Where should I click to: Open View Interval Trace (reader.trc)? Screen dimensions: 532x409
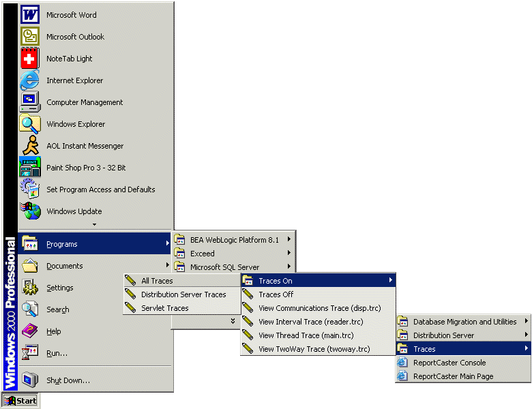319,321
